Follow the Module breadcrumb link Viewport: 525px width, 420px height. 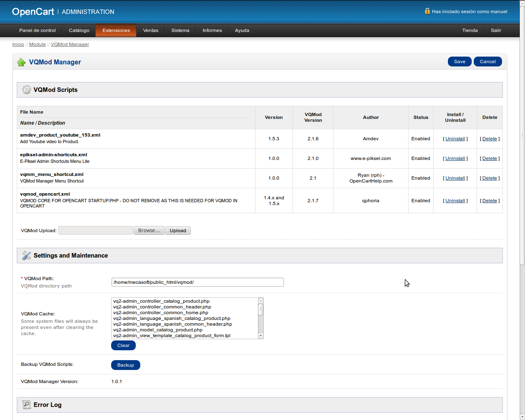[x=37, y=44]
